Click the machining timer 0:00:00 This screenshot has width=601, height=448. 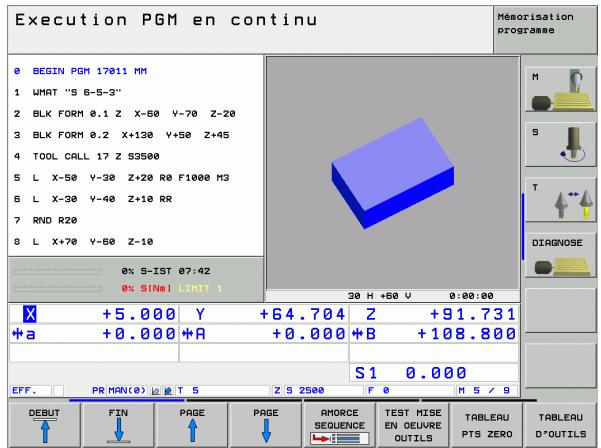(x=471, y=296)
